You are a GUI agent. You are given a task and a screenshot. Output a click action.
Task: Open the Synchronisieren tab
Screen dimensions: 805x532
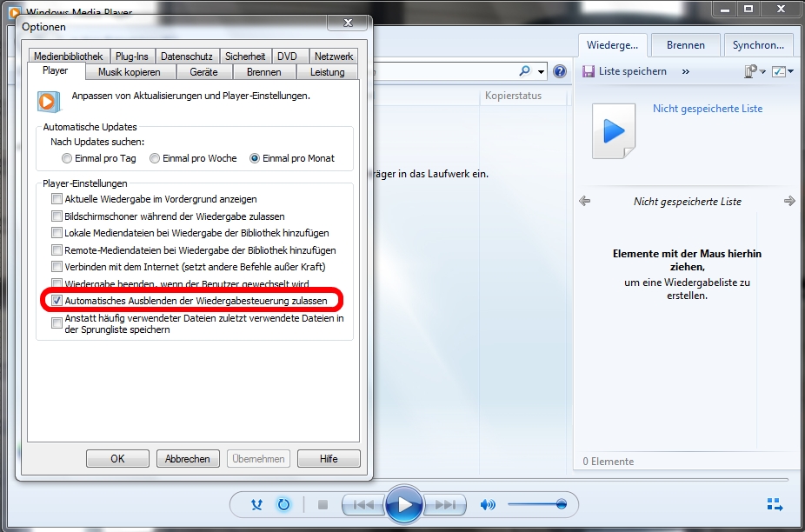(x=758, y=45)
